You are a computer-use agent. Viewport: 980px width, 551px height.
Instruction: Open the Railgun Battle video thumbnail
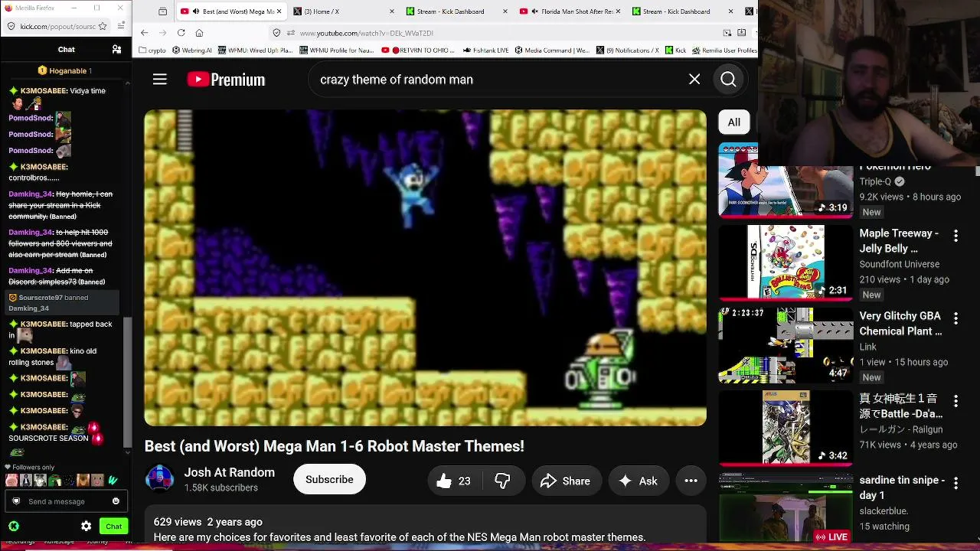tap(786, 428)
